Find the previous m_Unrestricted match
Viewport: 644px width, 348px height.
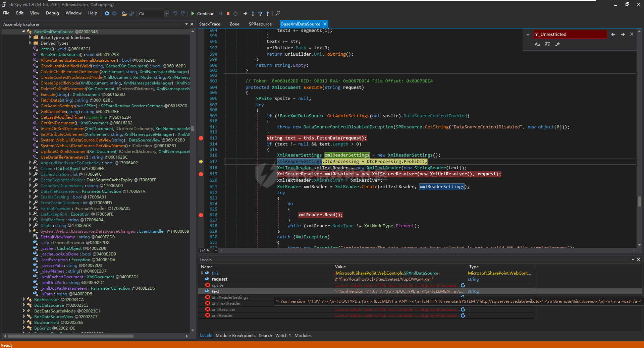[x=613, y=34]
